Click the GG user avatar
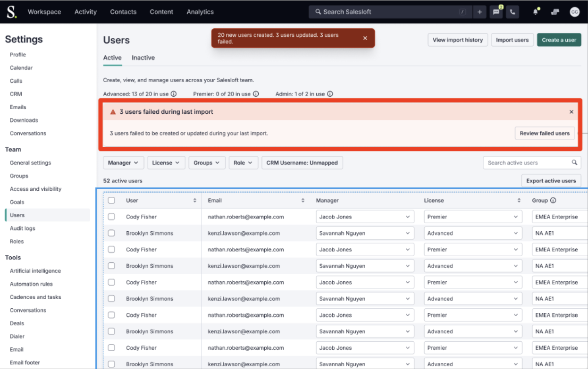This screenshot has height=371, width=588. click(x=574, y=12)
